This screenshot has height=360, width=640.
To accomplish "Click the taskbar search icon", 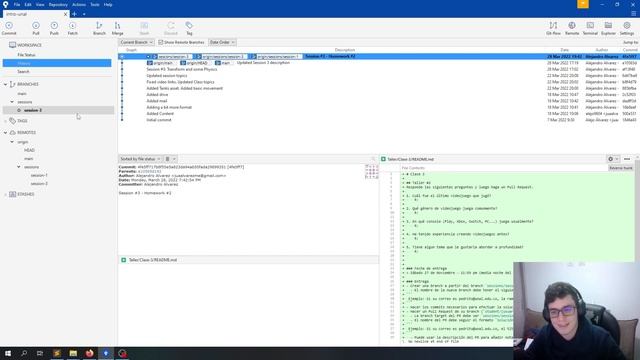I will click(24, 353).
